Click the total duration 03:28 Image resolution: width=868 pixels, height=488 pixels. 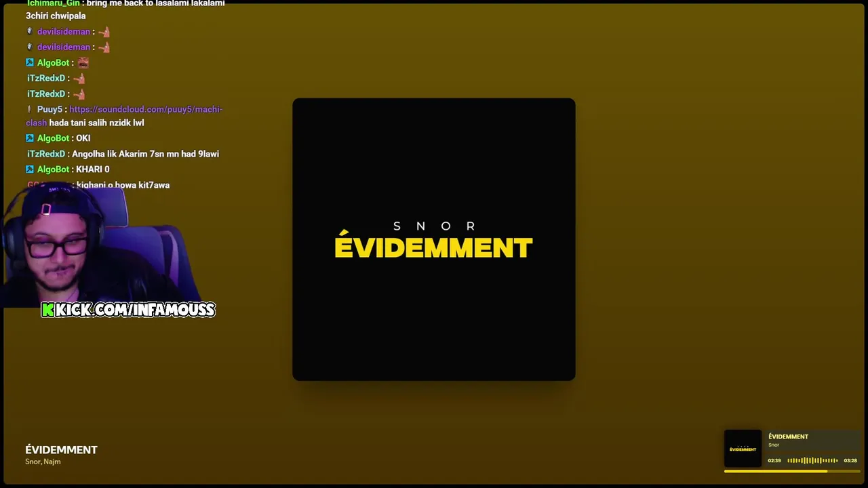(x=850, y=461)
